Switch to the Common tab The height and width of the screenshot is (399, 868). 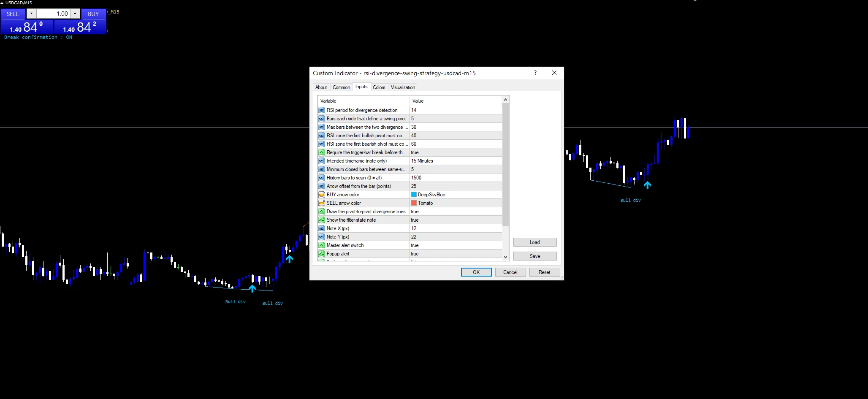341,87
